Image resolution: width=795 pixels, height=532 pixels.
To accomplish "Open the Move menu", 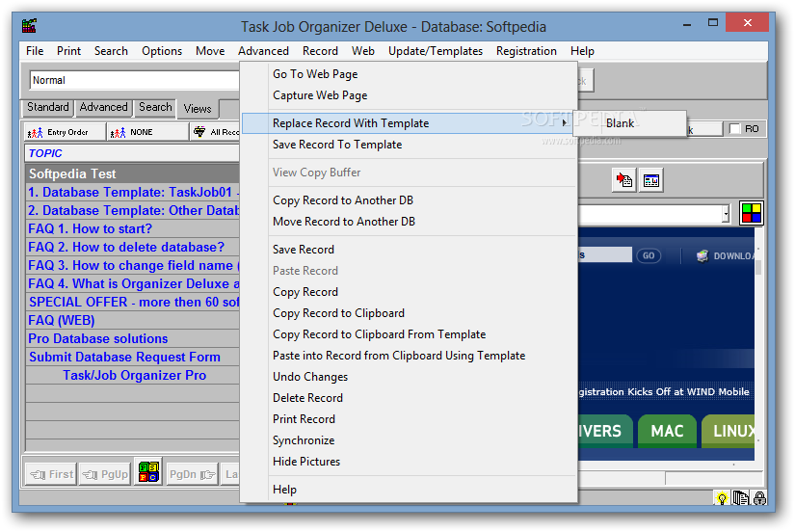I will [x=210, y=51].
